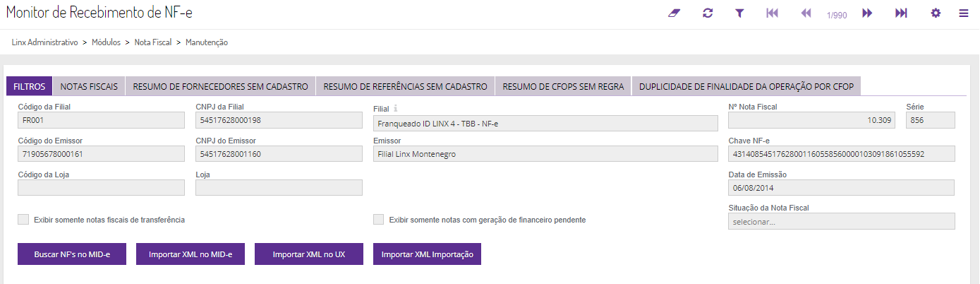Click info icon next to Filial label
The image size is (980, 284).
click(x=396, y=109)
